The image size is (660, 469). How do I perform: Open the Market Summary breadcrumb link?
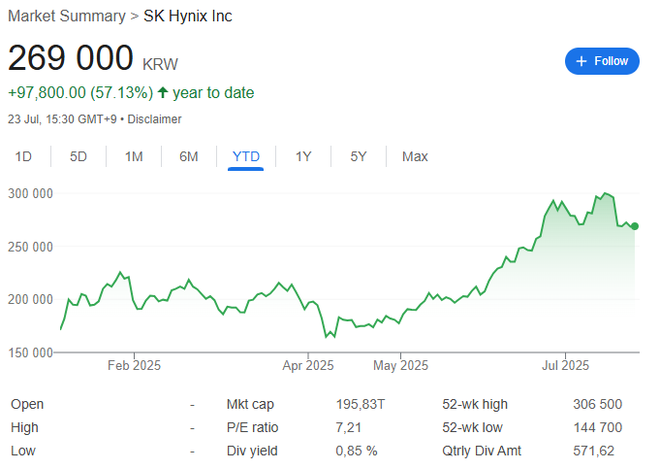coord(67,16)
